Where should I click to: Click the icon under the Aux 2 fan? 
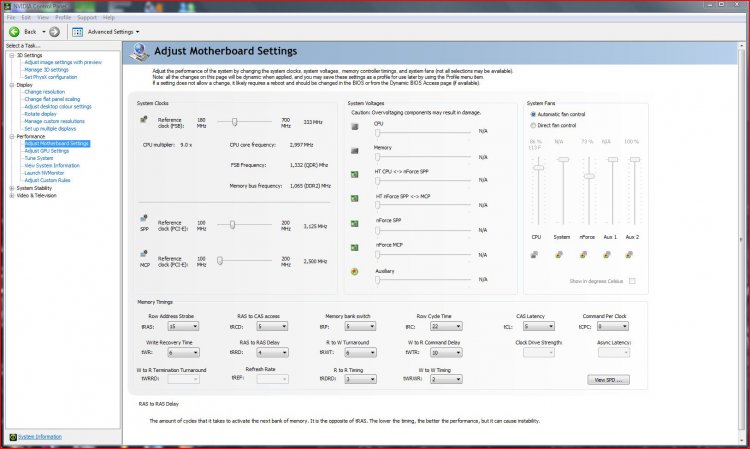pyautogui.click(x=629, y=255)
